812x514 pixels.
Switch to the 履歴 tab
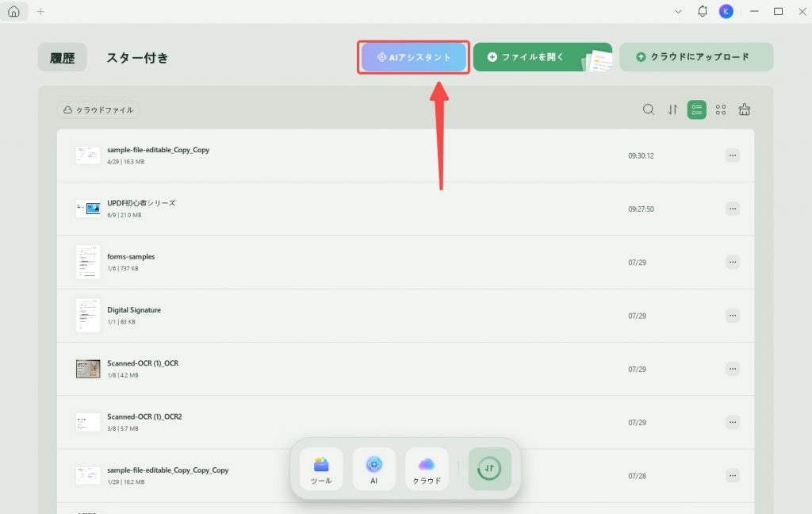[62, 58]
